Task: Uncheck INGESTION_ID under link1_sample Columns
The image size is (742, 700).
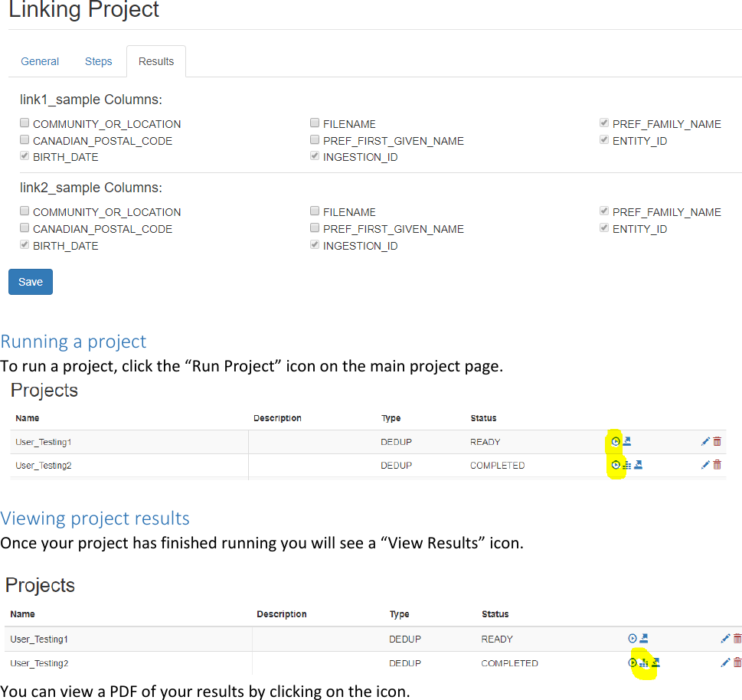Action: tap(315, 155)
